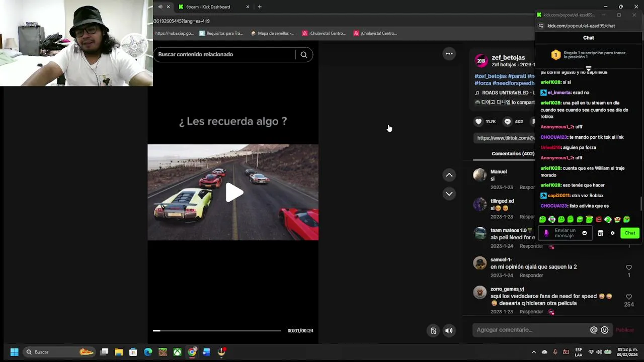This screenshot has height=362, width=644.
Task: Go to previous video with up chevron
Action: point(449,175)
